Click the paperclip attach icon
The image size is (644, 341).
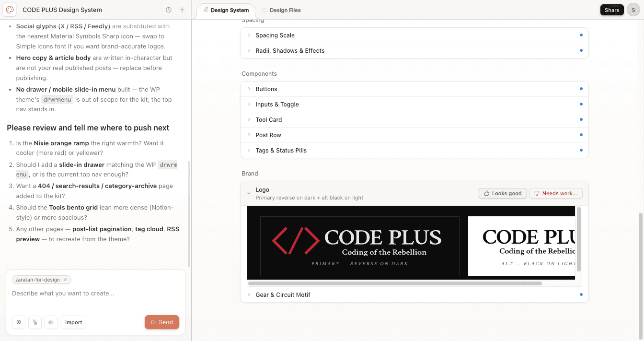[x=35, y=322]
